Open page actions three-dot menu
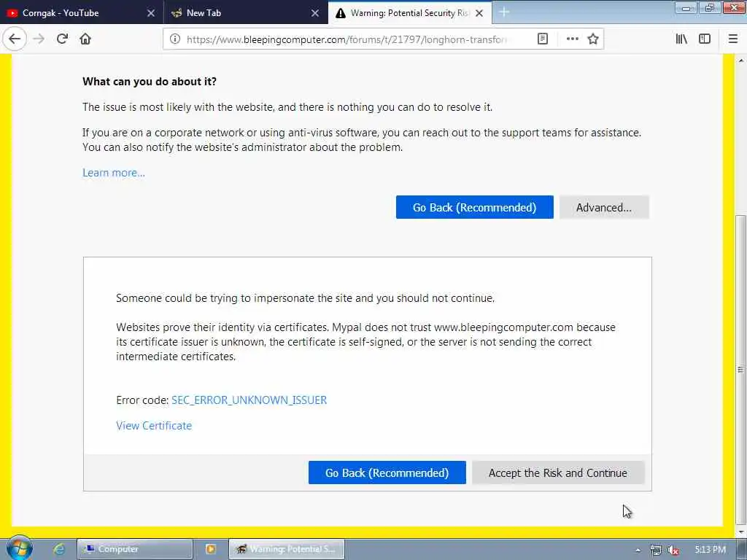747x560 pixels. pyautogui.click(x=572, y=39)
